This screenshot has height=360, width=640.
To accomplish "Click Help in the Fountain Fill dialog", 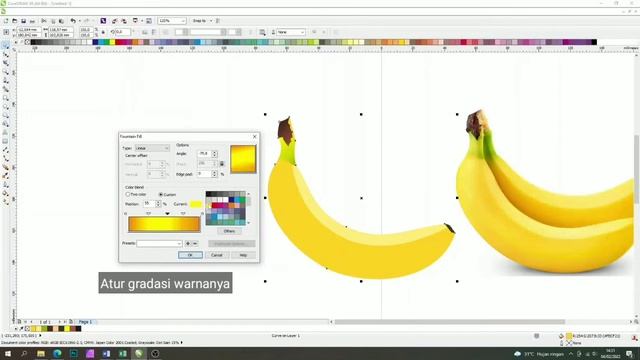I will 243,255.
